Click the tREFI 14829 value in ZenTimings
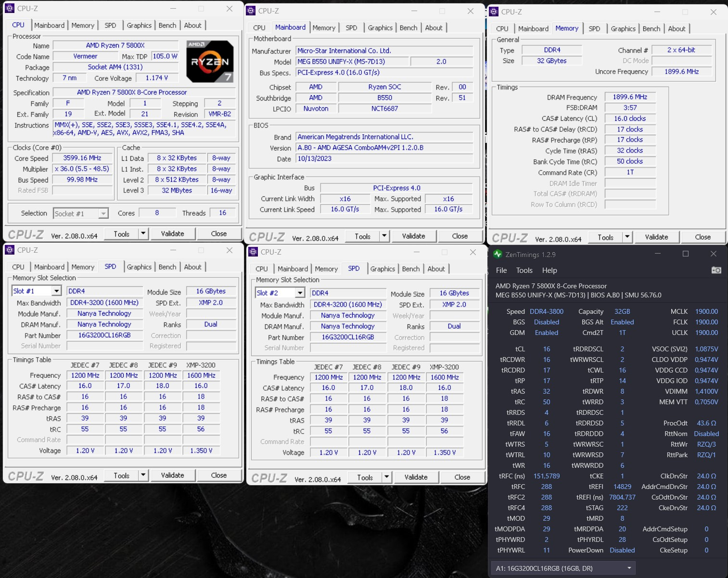The width and height of the screenshot is (728, 578). click(622, 487)
